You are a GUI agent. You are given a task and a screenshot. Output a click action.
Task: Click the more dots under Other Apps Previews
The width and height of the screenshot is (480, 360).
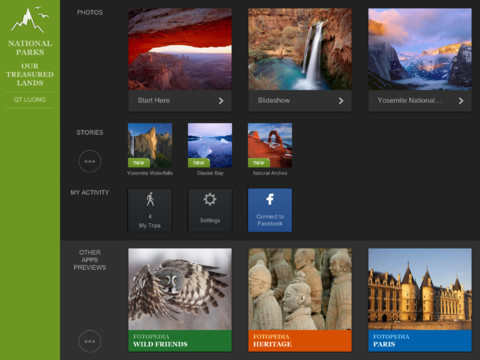[x=90, y=341]
